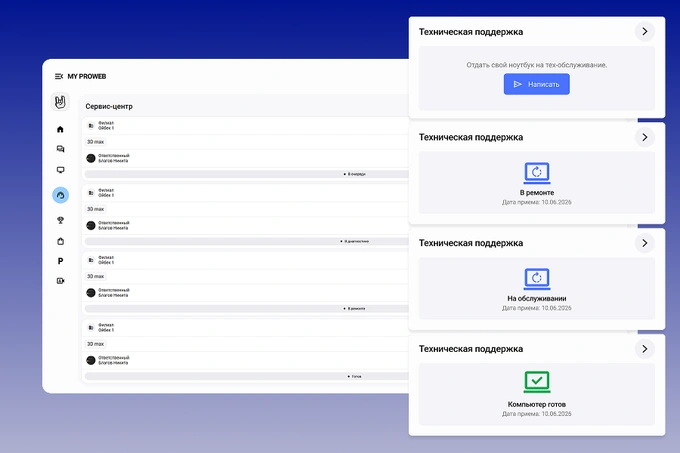Click the 30 max chip in the В диагностике card

[95, 209]
